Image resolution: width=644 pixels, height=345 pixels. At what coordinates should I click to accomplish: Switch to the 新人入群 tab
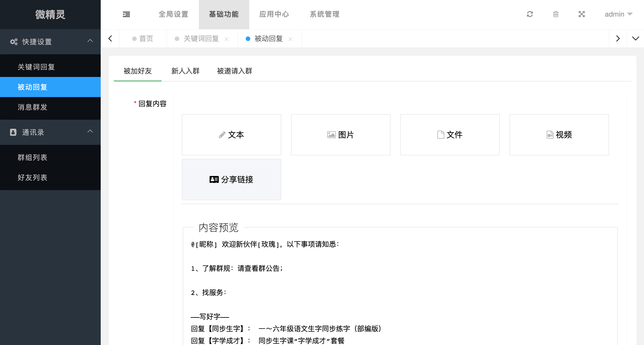point(185,71)
